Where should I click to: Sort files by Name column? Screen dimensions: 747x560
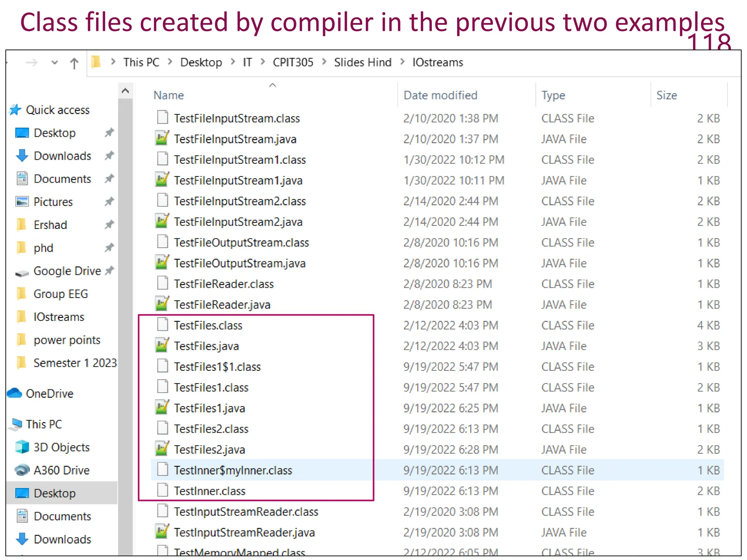coord(169,95)
